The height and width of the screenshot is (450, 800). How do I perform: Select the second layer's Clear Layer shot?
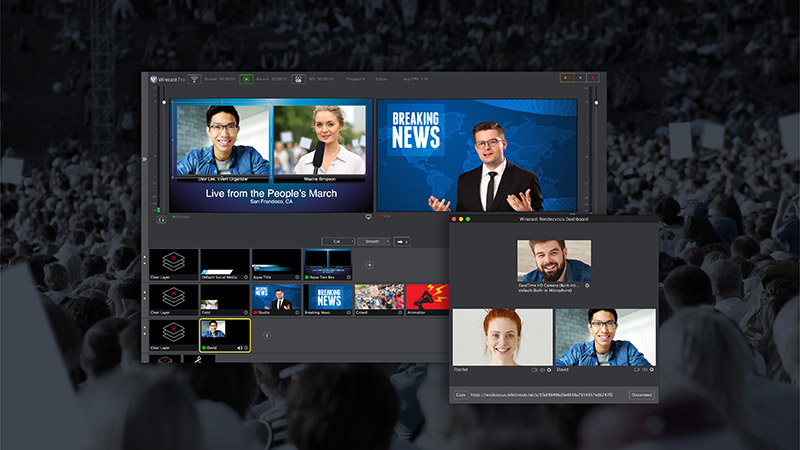173,299
